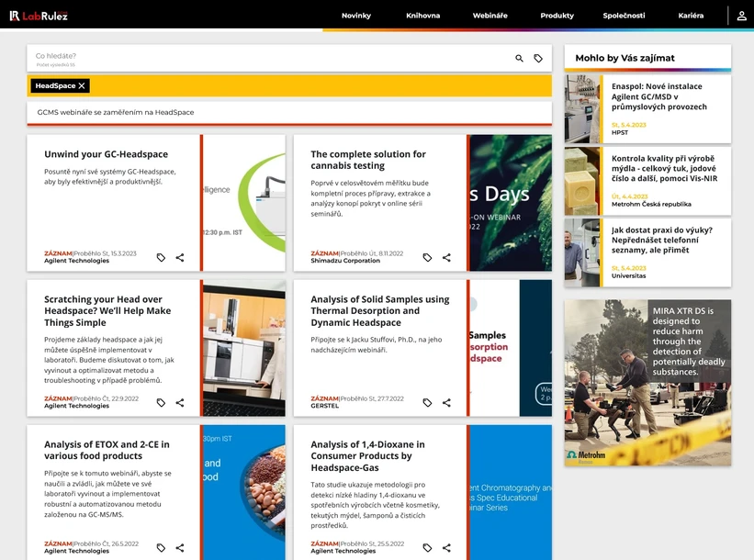Open the Společnosti dropdown menu

point(624,15)
